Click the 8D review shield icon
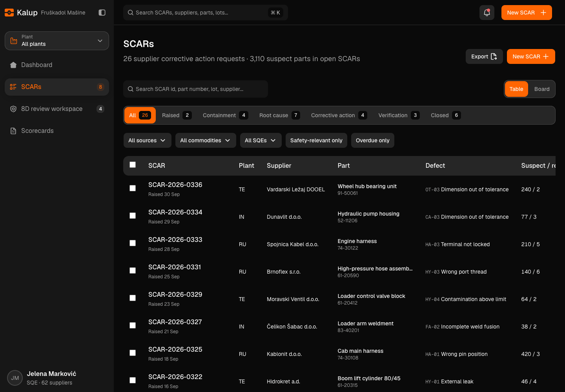565x392 pixels. 13,109
